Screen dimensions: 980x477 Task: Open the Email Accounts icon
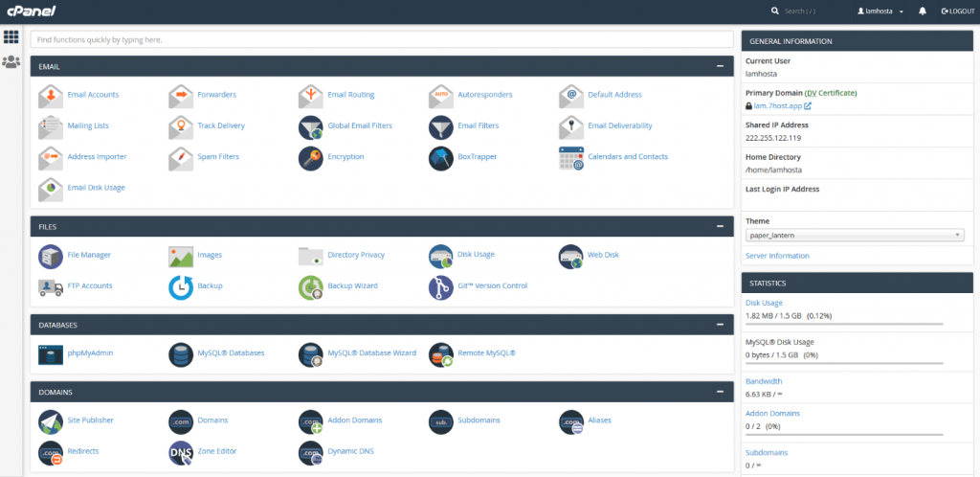(51, 96)
